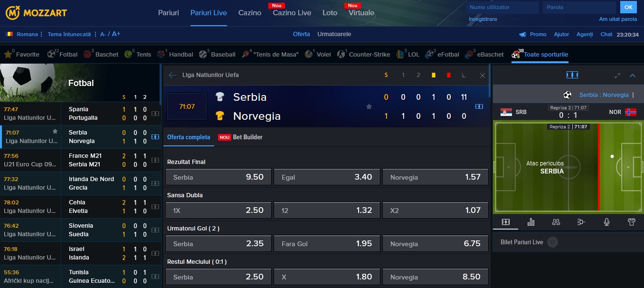Click the Nume utilizator input field
This screenshot has height=288, width=644.
pyautogui.click(x=502, y=8)
